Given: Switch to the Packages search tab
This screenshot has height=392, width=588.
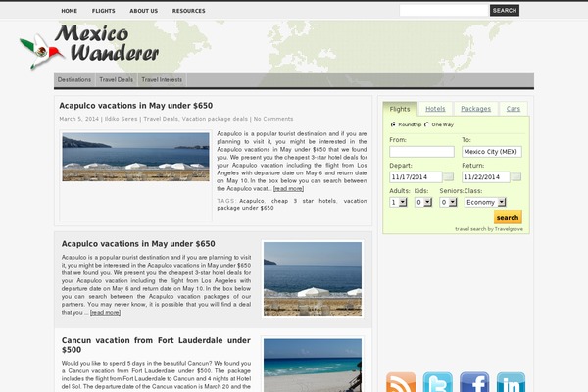Looking at the screenshot, I should pos(476,109).
